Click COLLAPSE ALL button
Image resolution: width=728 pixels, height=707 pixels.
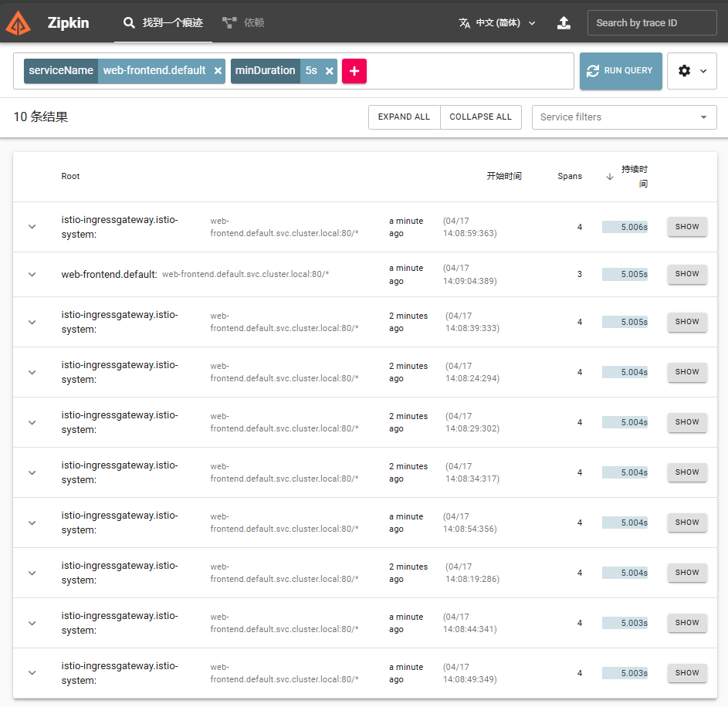pos(480,117)
